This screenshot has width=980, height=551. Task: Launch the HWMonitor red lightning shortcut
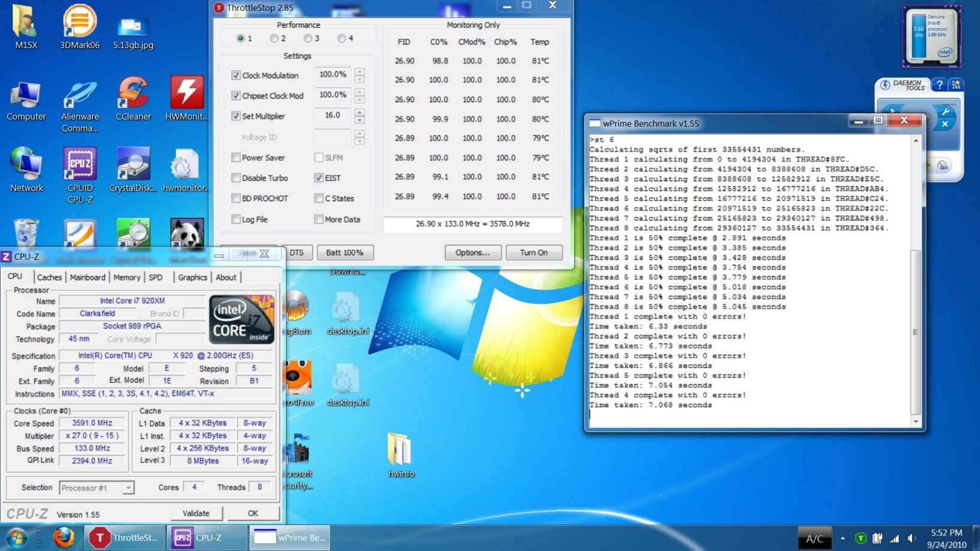pyautogui.click(x=187, y=99)
